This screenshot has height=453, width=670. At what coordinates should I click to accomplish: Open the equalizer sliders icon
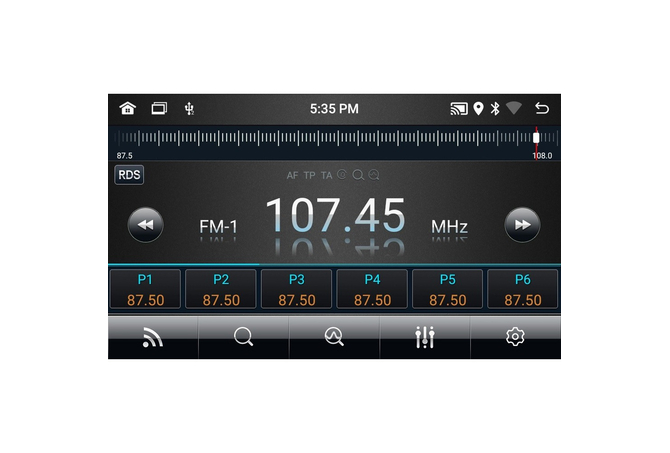point(425,338)
